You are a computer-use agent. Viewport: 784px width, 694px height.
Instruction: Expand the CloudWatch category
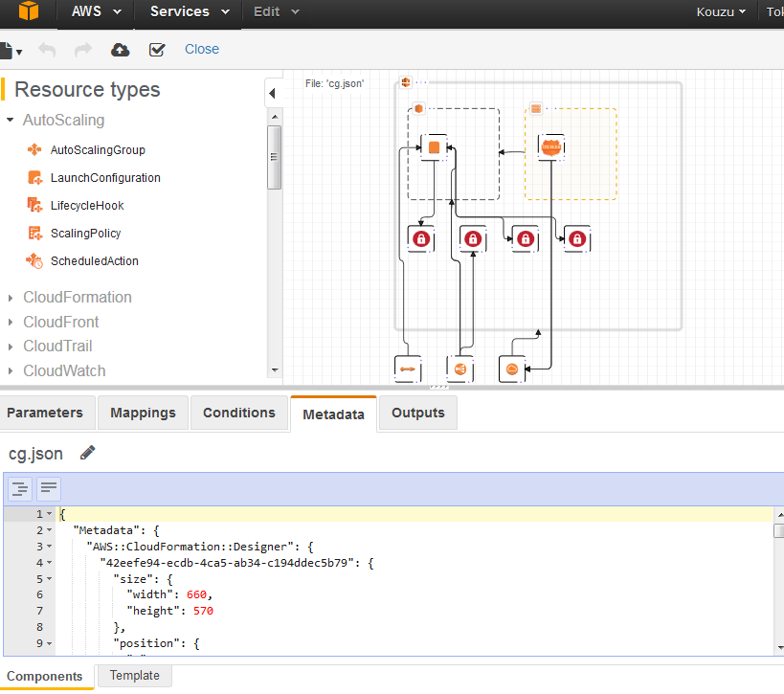coord(11,371)
